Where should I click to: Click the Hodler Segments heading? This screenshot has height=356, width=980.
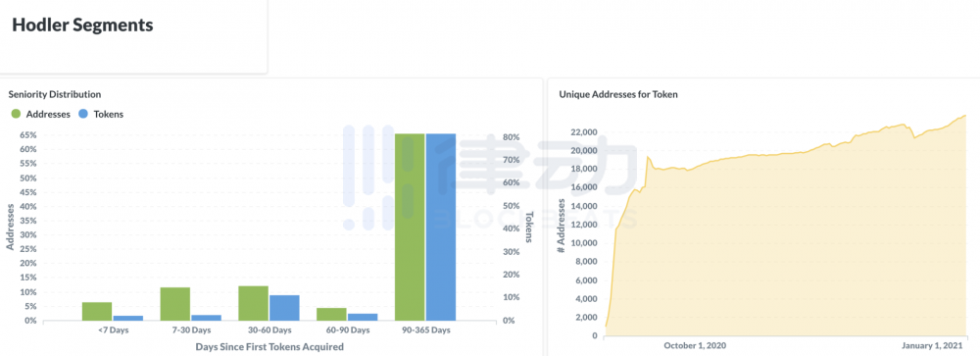[x=82, y=25]
